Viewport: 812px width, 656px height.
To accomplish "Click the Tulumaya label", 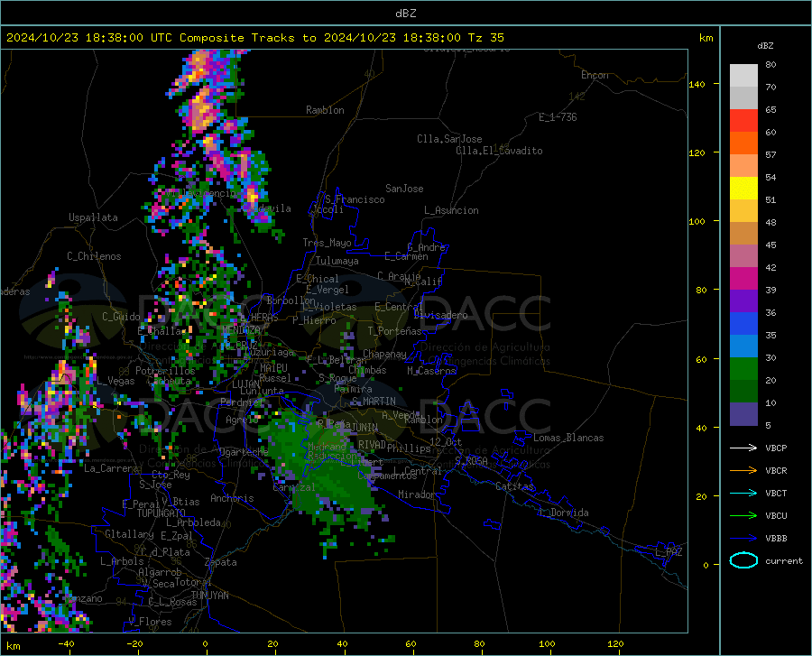I will click(337, 261).
